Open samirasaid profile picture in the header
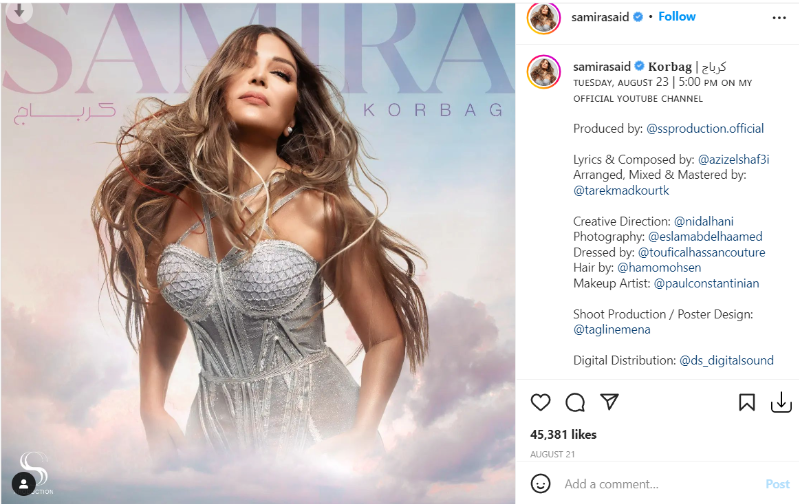Screen dimensions: 799x504 [543, 18]
